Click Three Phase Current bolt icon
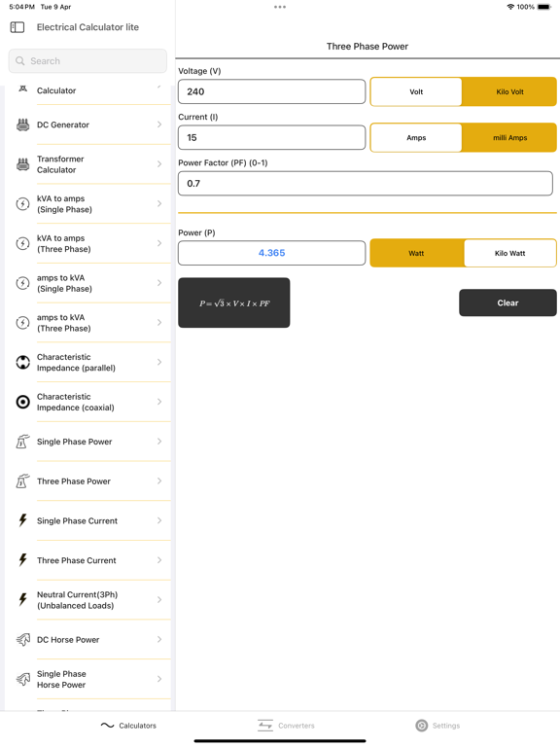This screenshot has width=560, height=747. click(x=23, y=560)
